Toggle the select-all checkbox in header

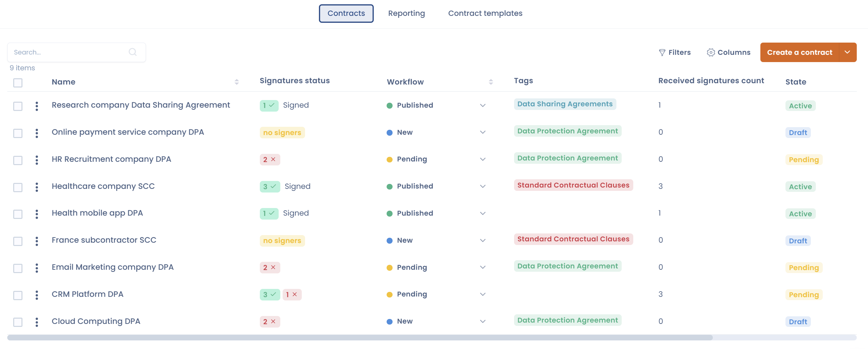coord(18,83)
